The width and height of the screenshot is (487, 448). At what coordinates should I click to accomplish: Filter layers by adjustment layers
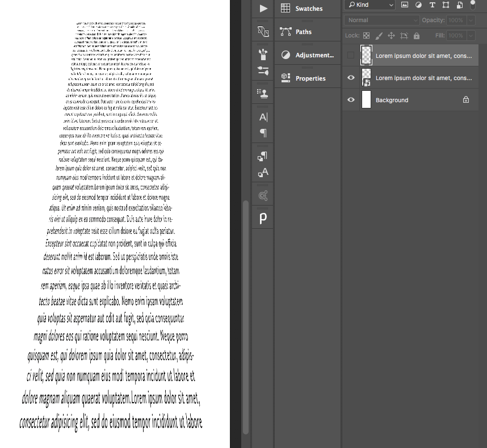pos(418,5)
